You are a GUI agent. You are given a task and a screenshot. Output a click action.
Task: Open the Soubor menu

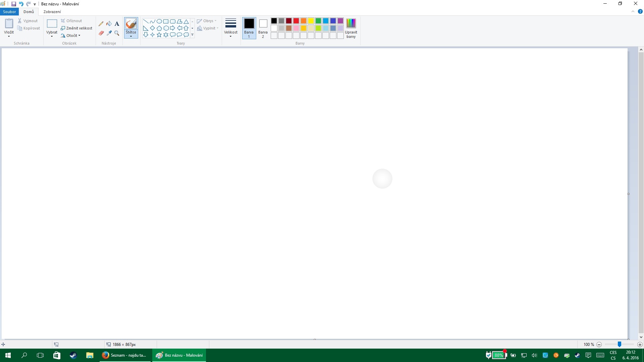pyautogui.click(x=9, y=12)
